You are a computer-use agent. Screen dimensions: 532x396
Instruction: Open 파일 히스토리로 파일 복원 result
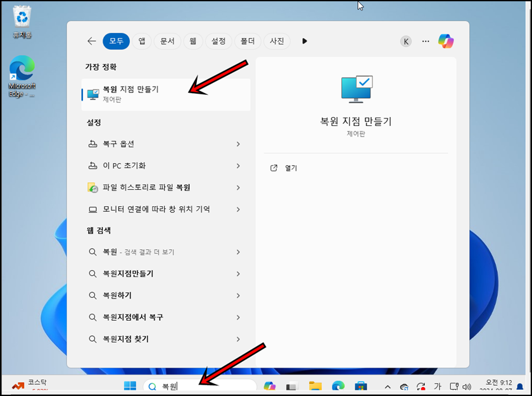(x=166, y=187)
